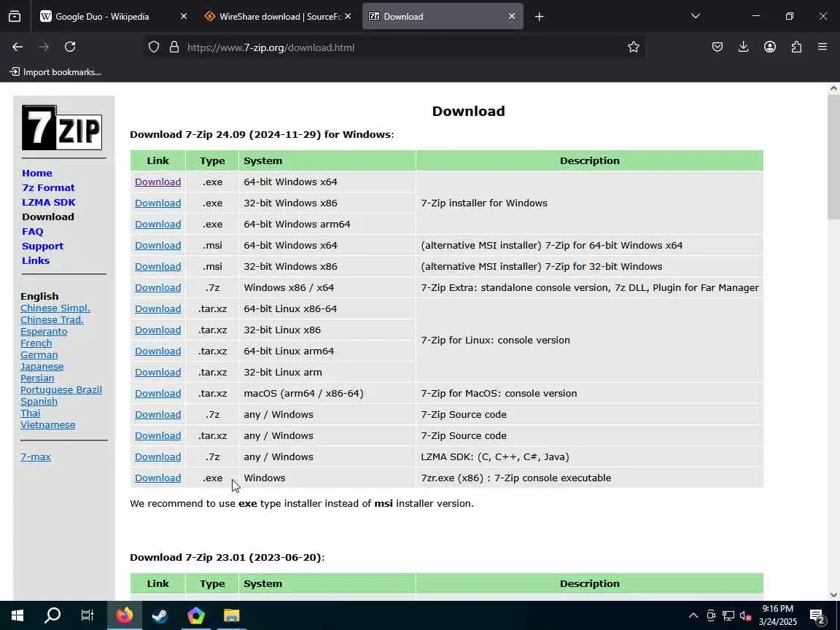This screenshot has width=840, height=630.
Task: Click the Firefox taskbar icon
Action: pyautogui.click(x=124, y=615)
